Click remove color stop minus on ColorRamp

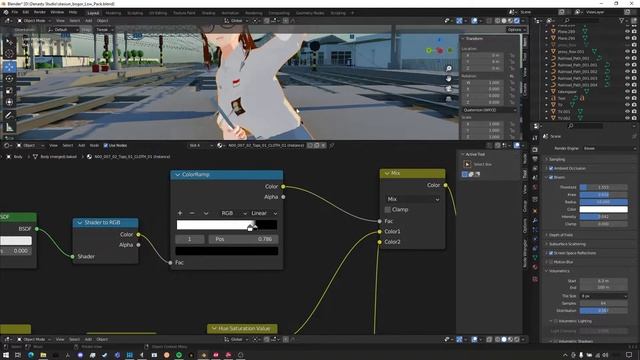point(192,213)
